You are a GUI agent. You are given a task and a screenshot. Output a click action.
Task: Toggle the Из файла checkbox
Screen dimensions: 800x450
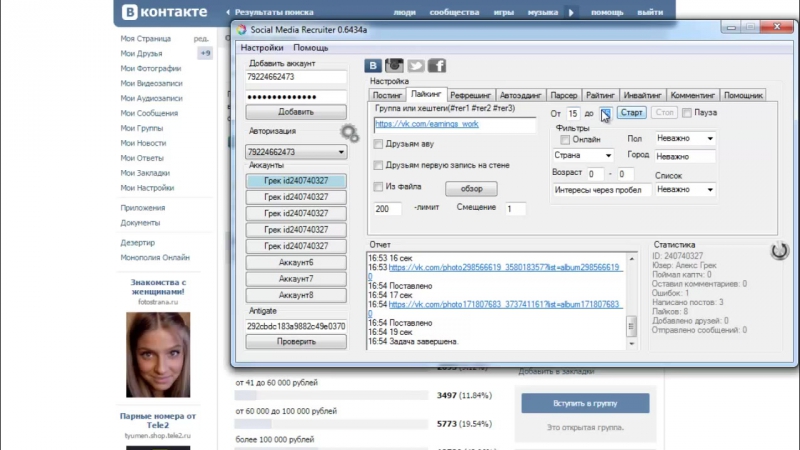point(378,187)
